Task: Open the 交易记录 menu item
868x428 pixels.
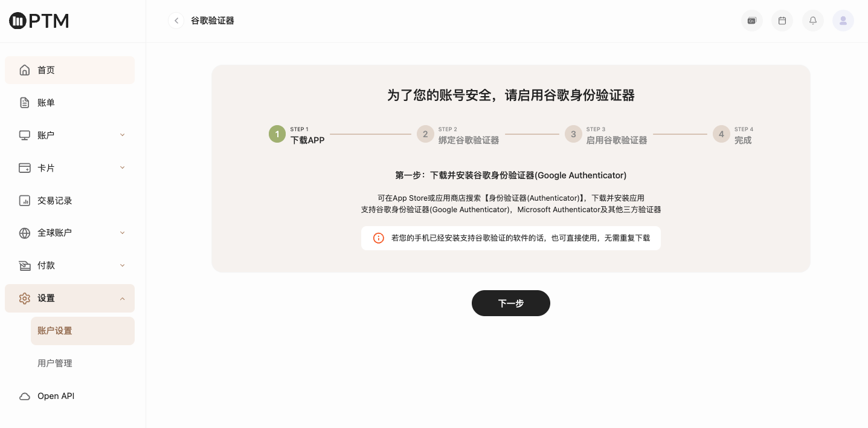Action: 69,201
